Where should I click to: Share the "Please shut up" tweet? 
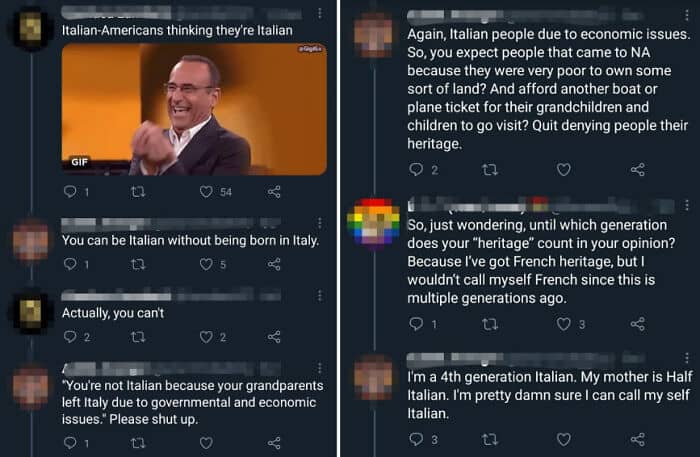[x=274, y=442]
